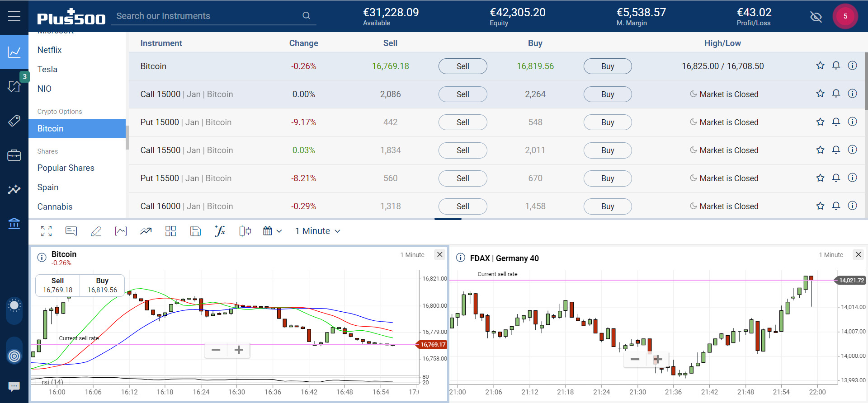Click Sell for Call 15000 Jan Bitcoin

coord(462,94)
